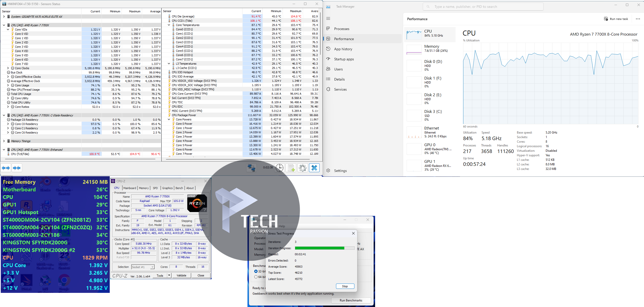Screen dimensions: 644x307
Task: Click the Task Manager search field
Action: tap(483, 7)
